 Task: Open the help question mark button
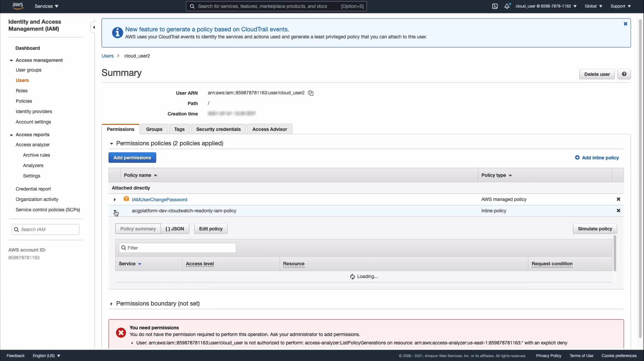[624, 74]
